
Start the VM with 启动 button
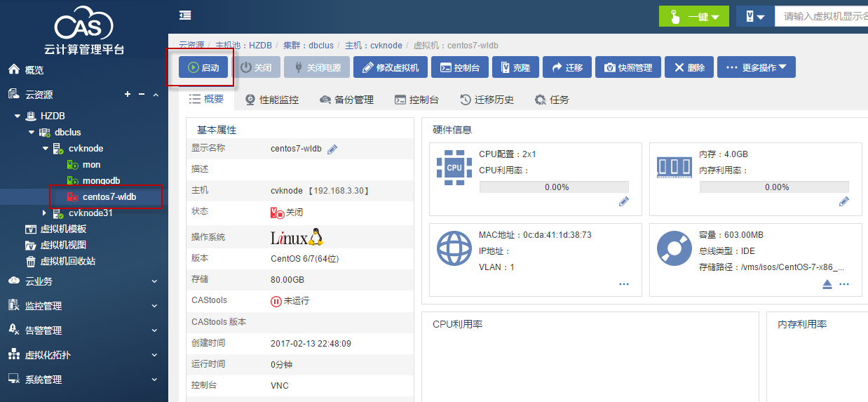click(x=204, y=67)
